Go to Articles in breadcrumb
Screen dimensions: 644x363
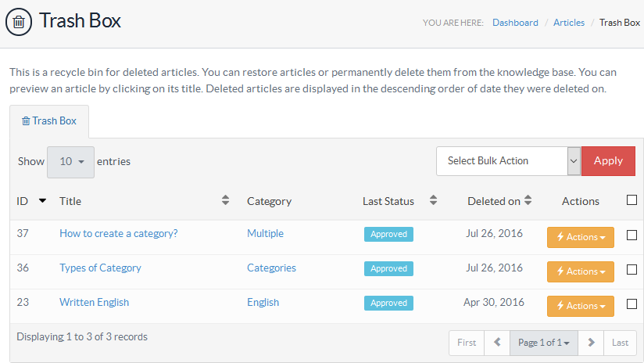(568, 23)
